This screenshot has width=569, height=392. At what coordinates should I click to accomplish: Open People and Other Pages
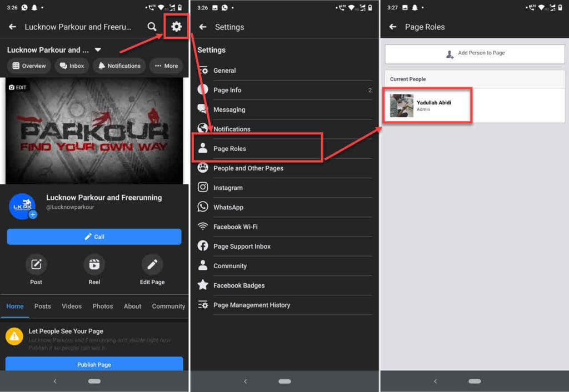point(285,168)
